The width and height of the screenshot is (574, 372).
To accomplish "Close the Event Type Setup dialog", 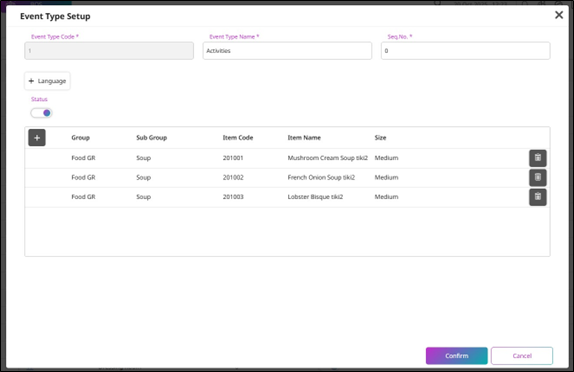I will (559, 15).
